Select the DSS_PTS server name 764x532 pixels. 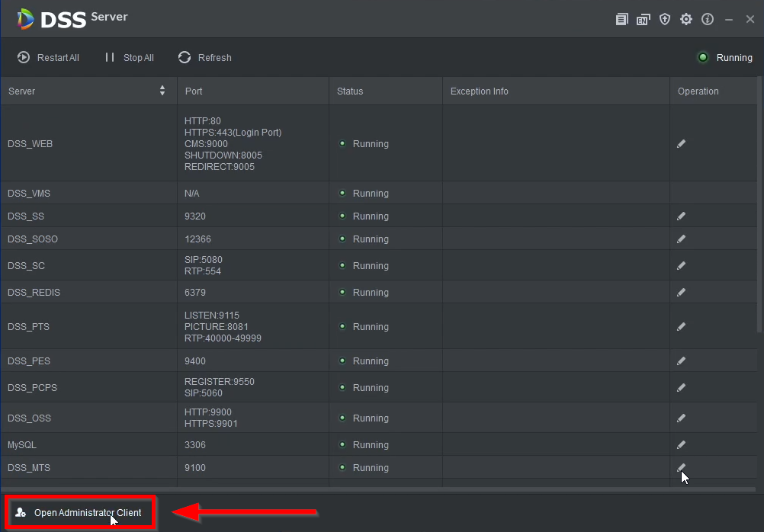click(29, 326)
